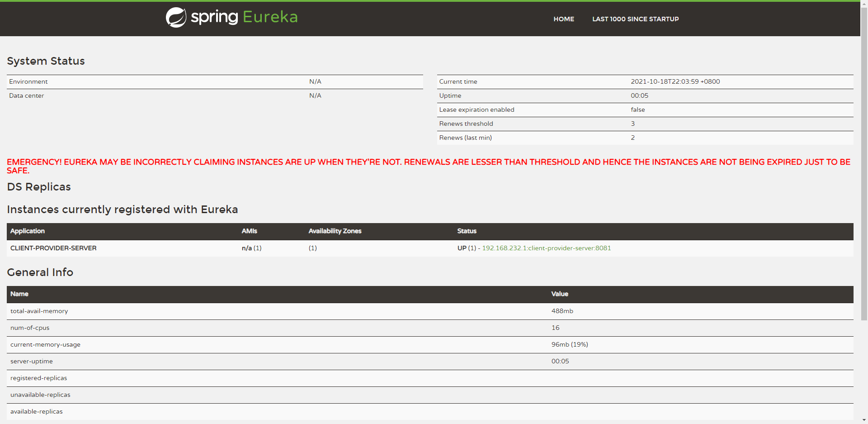Open LAST 1000 SINCE STARTUP page
The width and height of the screenshot is (868, 424).
click(635, 19)
